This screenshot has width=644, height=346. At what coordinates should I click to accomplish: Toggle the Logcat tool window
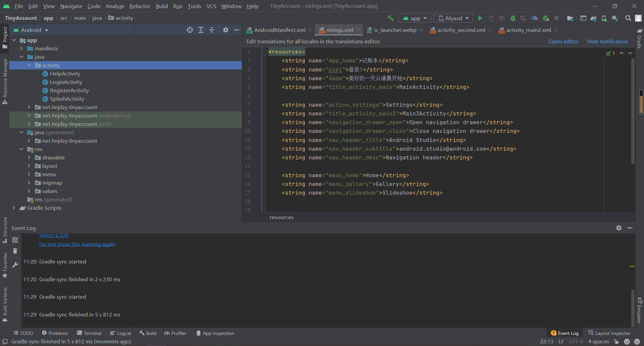coord(120,333)
